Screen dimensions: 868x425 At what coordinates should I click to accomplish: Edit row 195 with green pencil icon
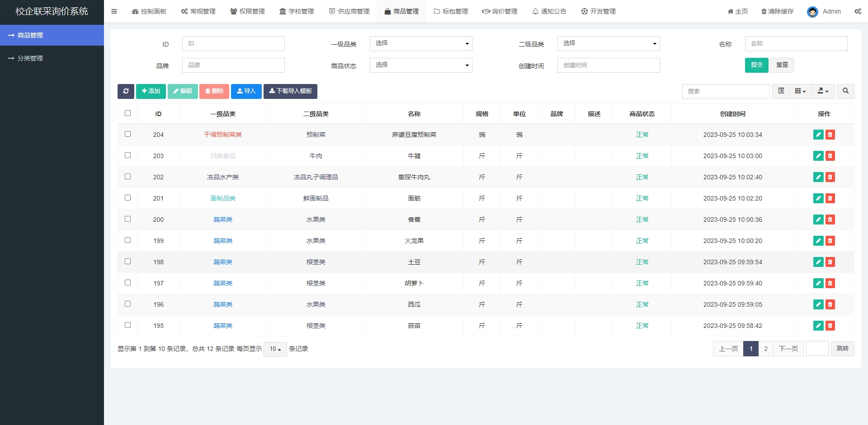click(x=818, y=326)
